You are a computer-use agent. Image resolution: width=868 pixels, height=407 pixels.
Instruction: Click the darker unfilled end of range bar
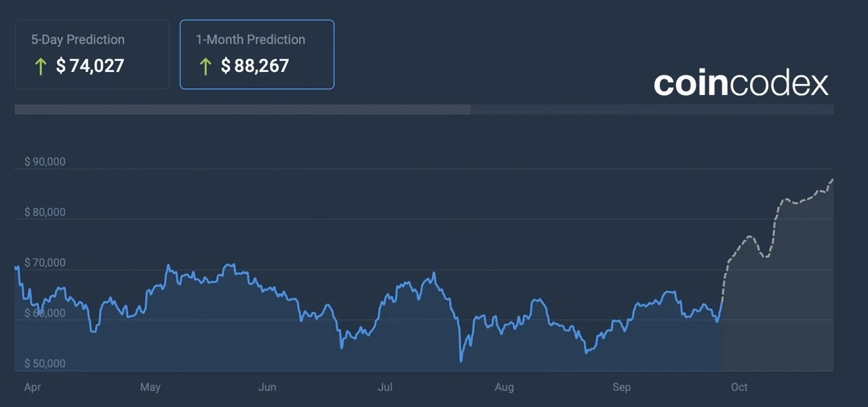[652, 109]
